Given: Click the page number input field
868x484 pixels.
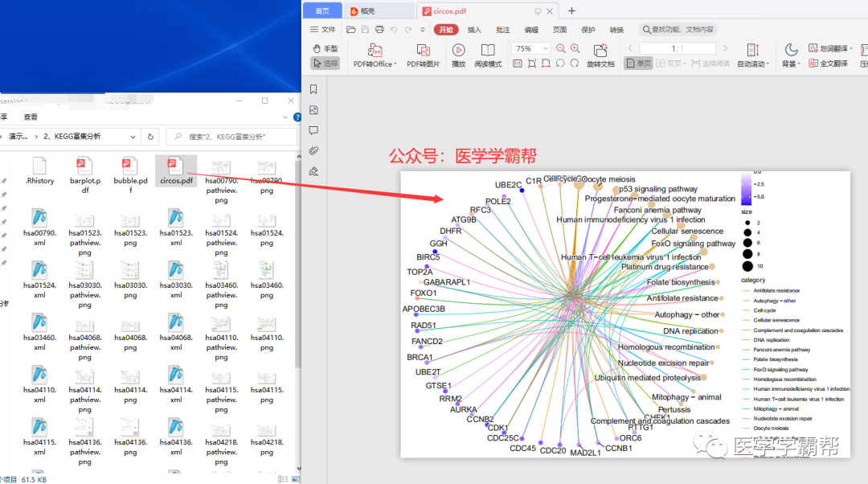Looking at the screenshot, I should (x=677, y=49).
